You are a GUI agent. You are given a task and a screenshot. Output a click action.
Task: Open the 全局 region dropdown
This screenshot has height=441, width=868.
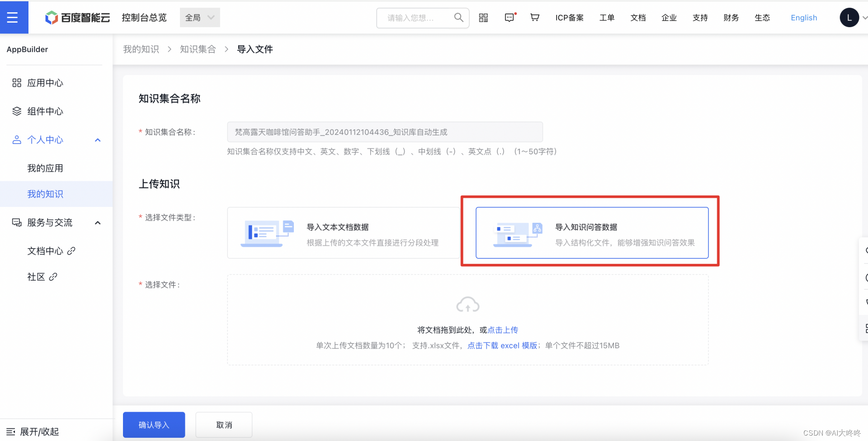pos(199,17)
